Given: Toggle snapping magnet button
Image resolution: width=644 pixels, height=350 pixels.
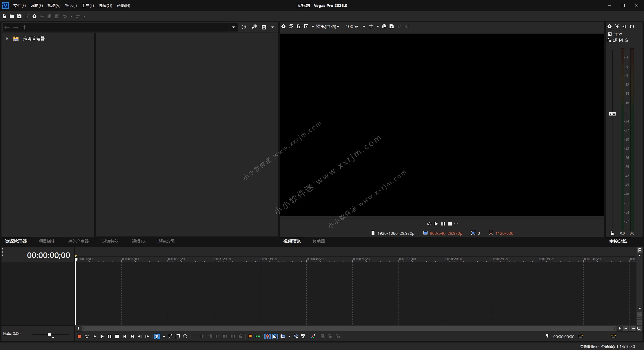Looking at the screenshot, I should click(x=268, y=336).
